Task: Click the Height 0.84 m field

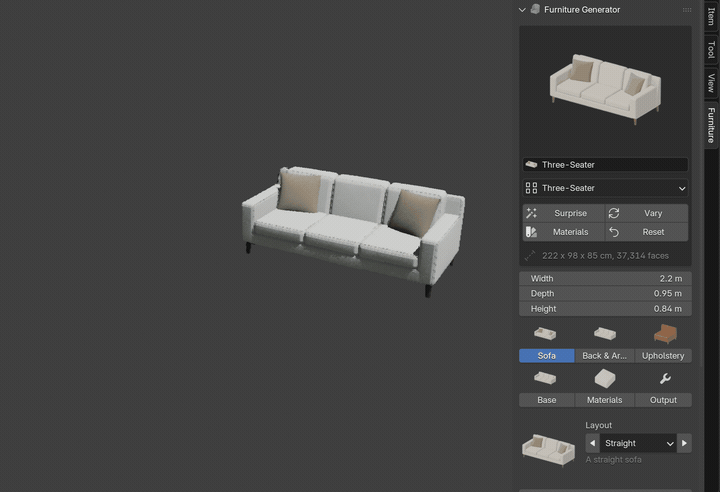Action: 605,309
